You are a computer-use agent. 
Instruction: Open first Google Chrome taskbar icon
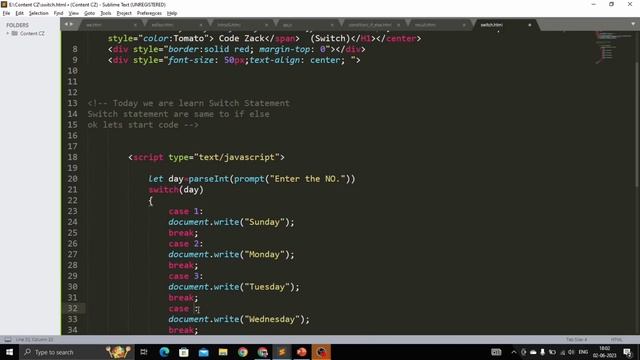242,352
